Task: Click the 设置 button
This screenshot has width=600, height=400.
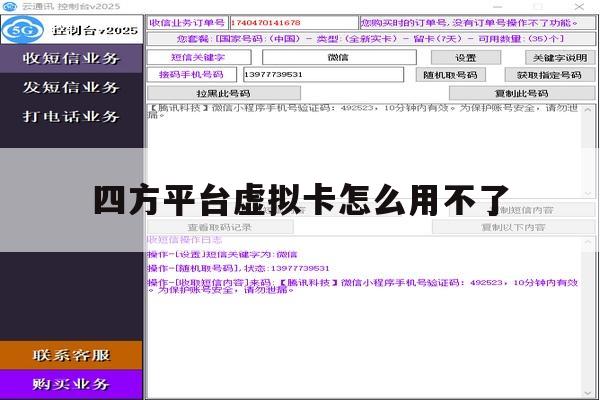Action: [x=466, y=58]
